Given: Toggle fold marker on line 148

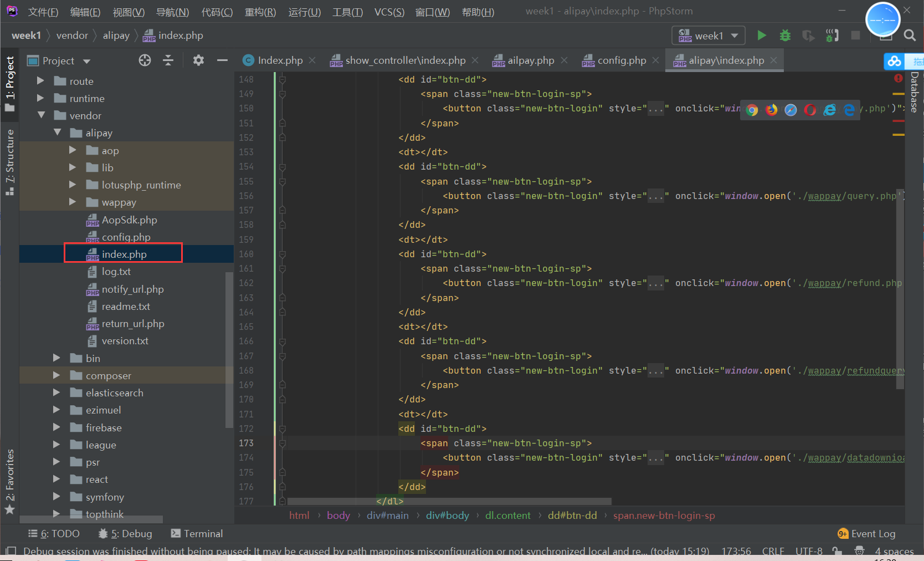Looking at the screenshot, I should point(282,80).
